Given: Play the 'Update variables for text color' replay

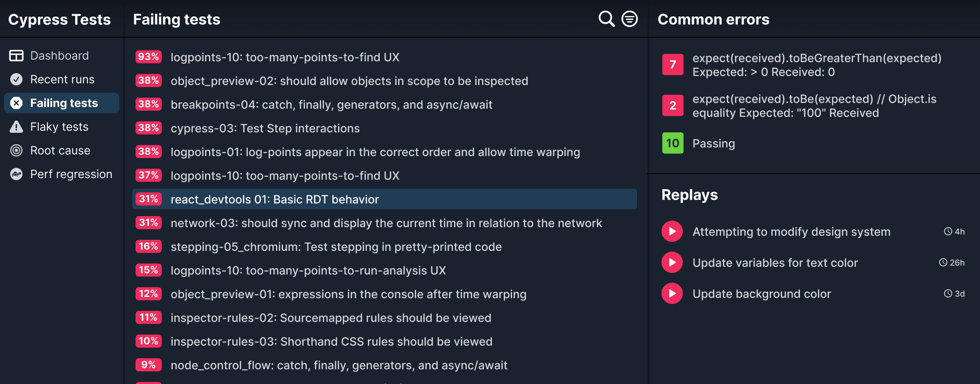Looking at the screenshot, I should click(672, 263).
